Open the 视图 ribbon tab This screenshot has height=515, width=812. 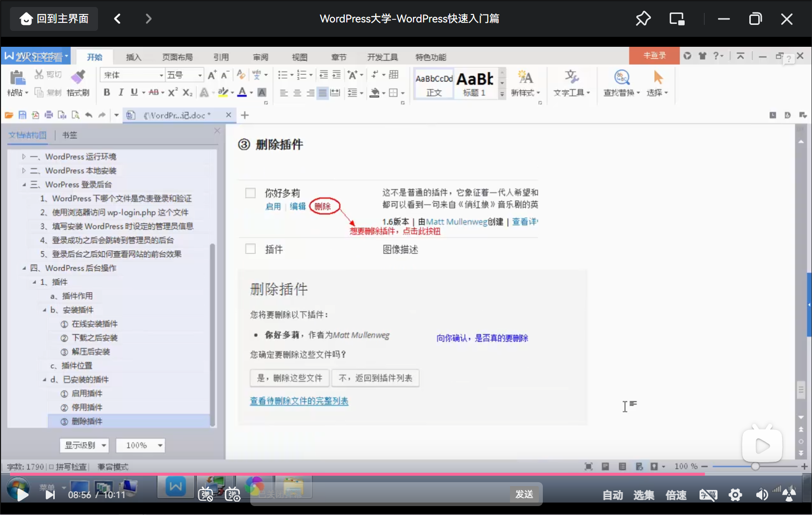click(300, 57)
